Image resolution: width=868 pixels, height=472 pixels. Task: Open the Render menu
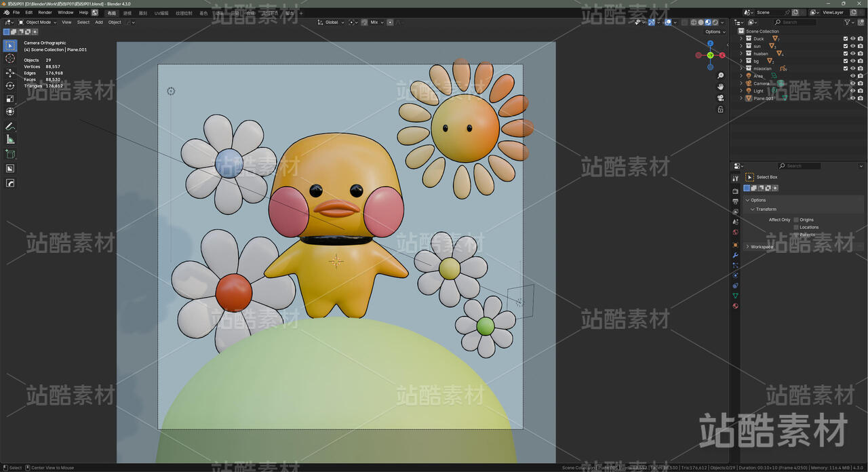pos(45,12)
